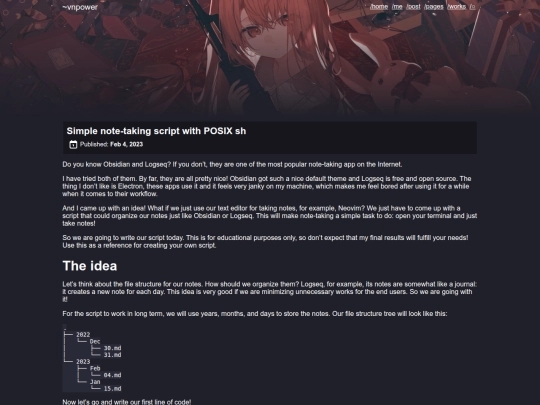
Task: Click The idea section heading
Action: click(90, 266)
